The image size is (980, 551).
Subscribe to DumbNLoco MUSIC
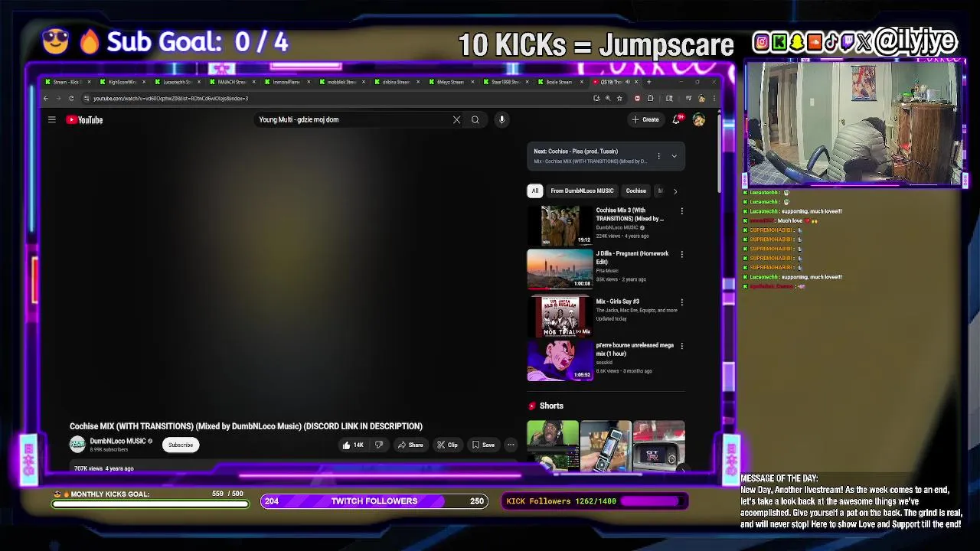[181, 445]
